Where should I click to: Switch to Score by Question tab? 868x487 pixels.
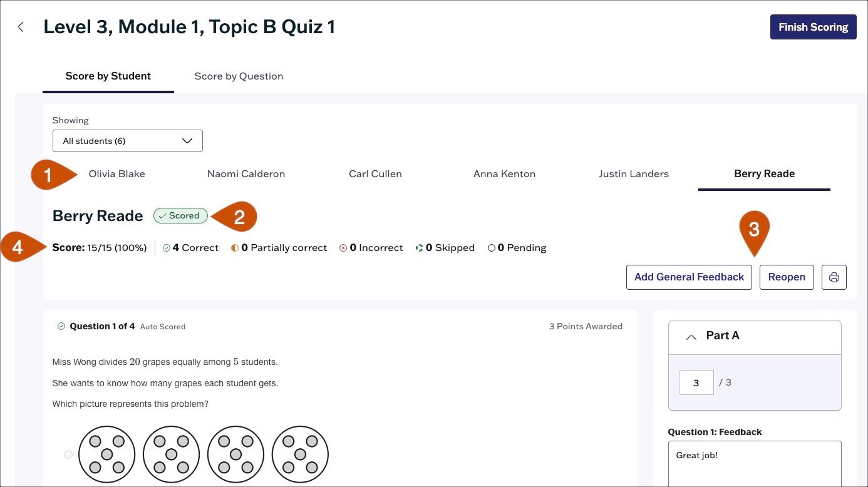tap(239, 76)
